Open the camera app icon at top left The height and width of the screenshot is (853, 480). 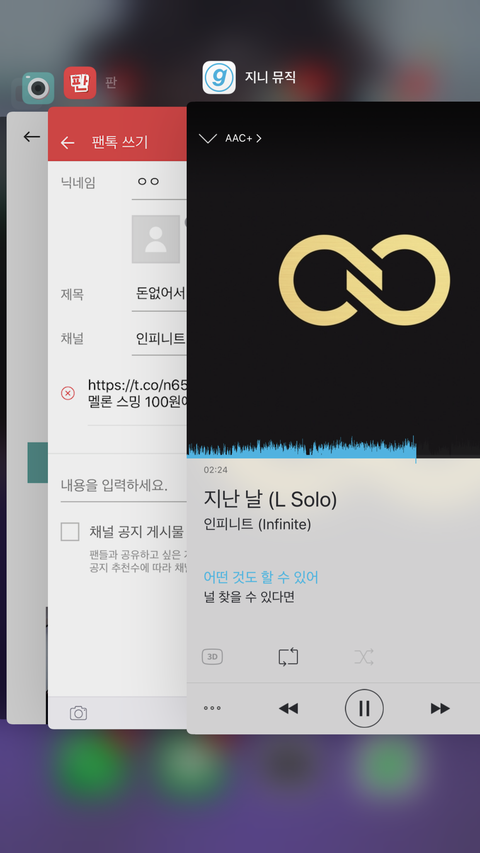tap(38, 88)
